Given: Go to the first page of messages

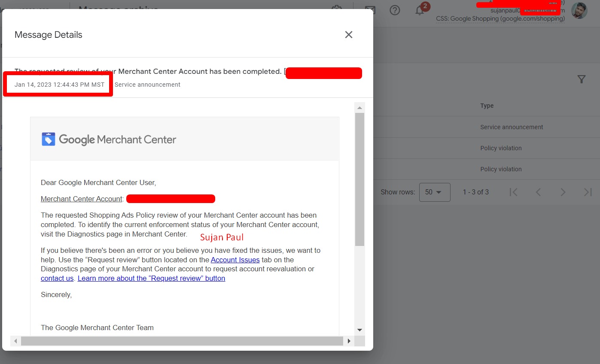Looking at the screenshot, I should 513,192.
